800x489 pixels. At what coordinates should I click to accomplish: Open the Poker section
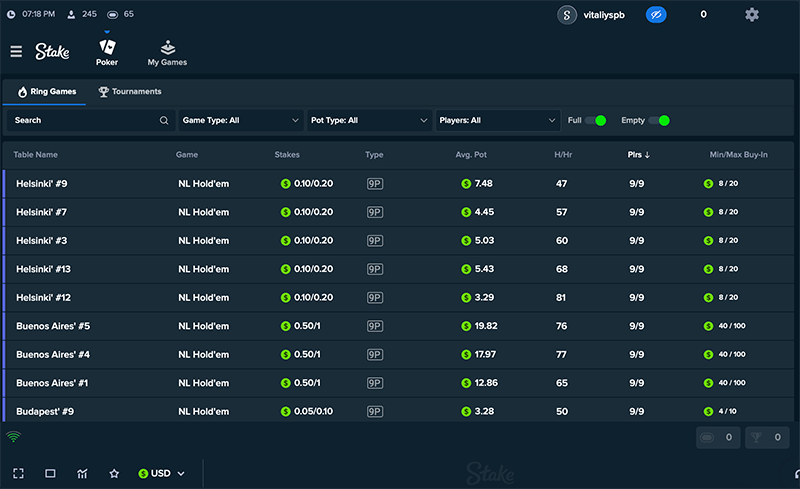pos(107,52)
